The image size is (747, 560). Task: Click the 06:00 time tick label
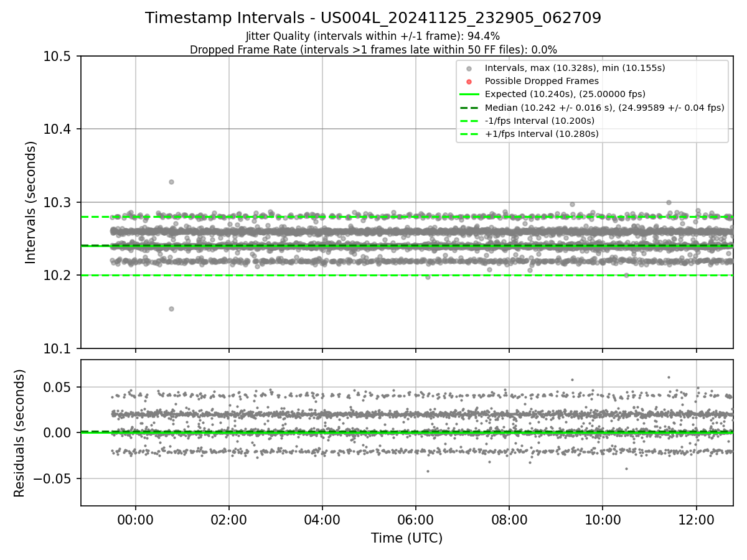(x=416, y=520)
